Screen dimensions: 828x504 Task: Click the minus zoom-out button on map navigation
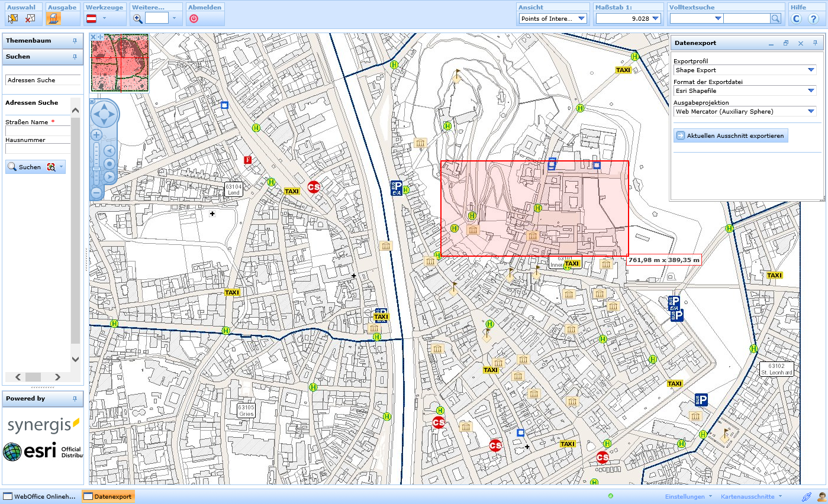[x=96, y=192]
